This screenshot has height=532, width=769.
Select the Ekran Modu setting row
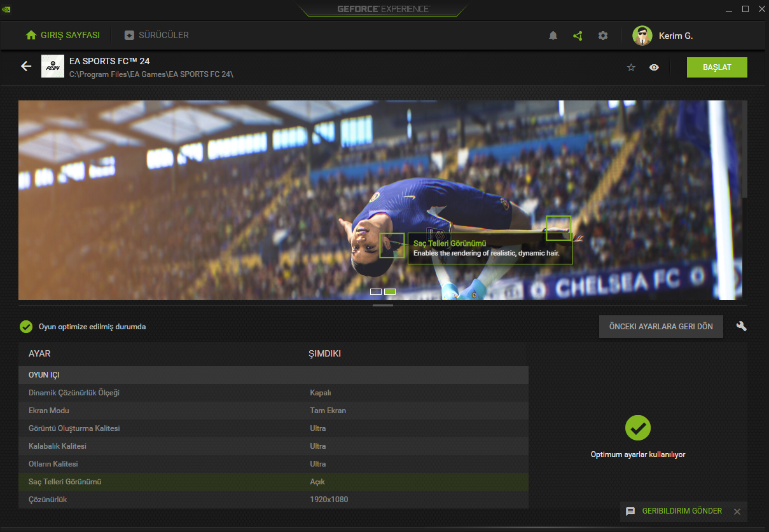274,411
